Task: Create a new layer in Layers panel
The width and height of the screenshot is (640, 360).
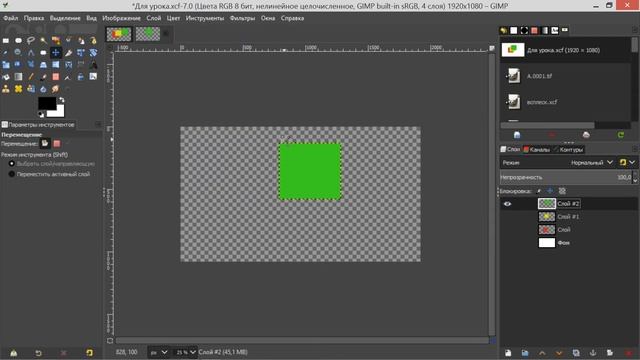Action: coord(508,353)
